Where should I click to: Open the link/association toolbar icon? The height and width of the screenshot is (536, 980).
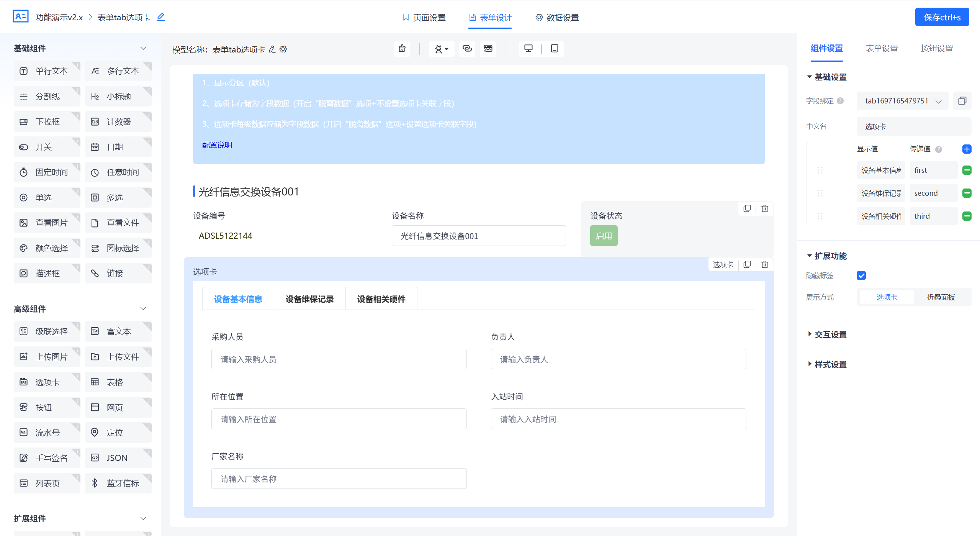pos(467,49)
